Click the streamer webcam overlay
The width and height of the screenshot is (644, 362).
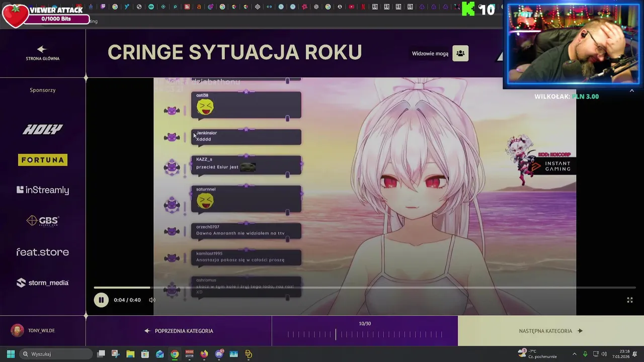(x=573, y=44)
